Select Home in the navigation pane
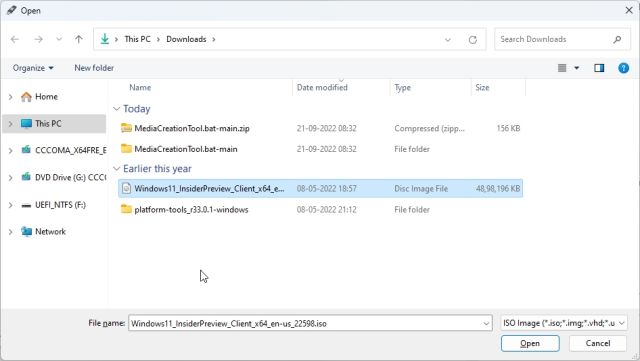 click(x=46, y=97)
